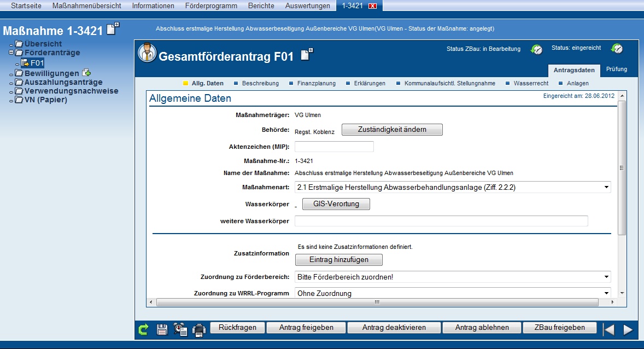644x349 pixels.
Task: Click the Aktenzeichen (MIP) input field
Action: (335, 147)
